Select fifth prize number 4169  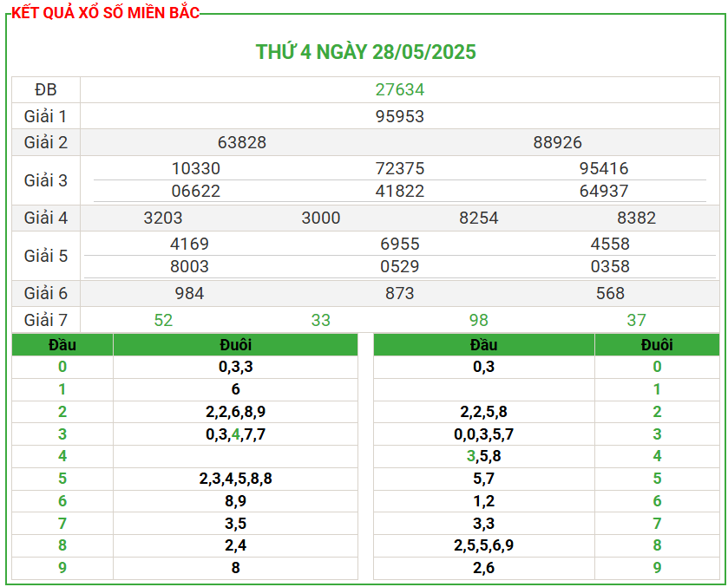189,244
